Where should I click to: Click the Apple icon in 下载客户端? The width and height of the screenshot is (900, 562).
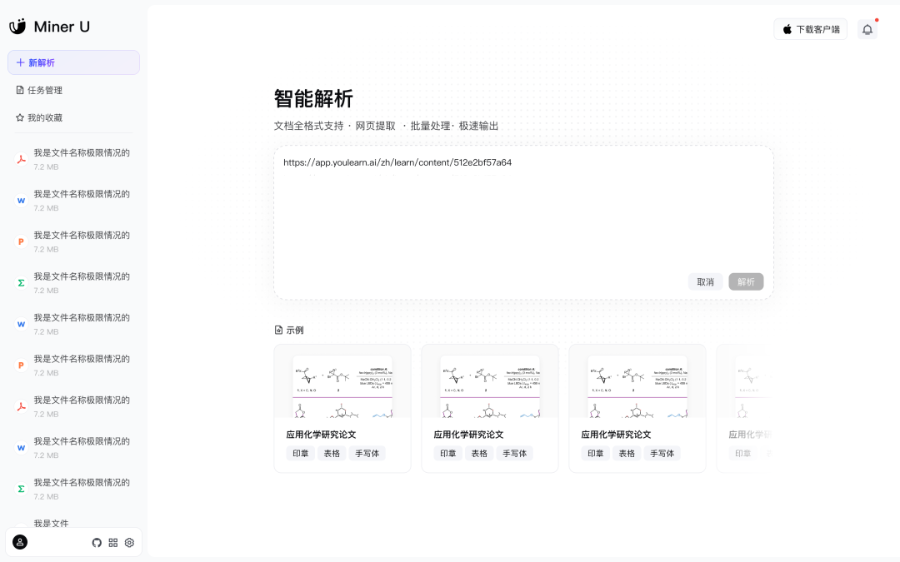click(x=788, y=29)
